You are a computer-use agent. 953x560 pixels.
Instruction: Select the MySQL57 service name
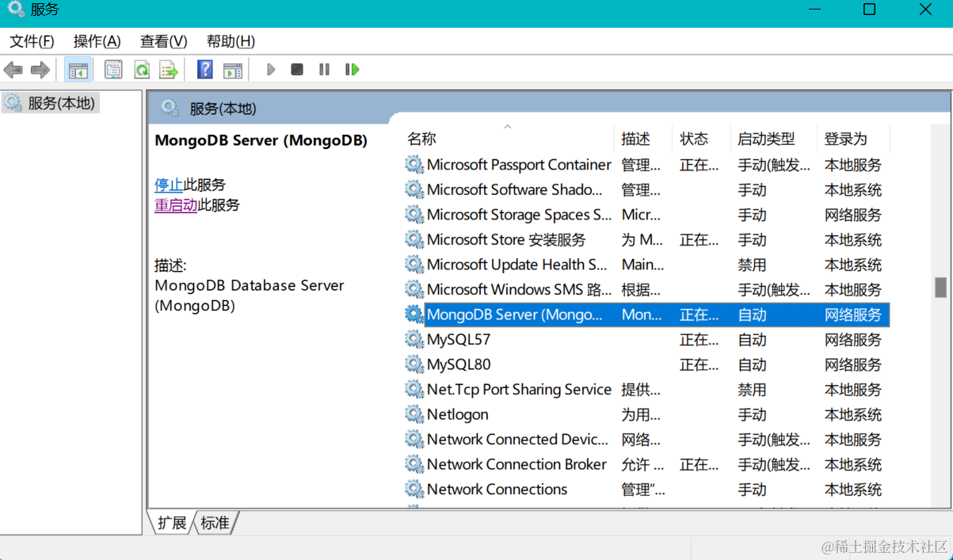pyautogui.click(x=459, y=339)
